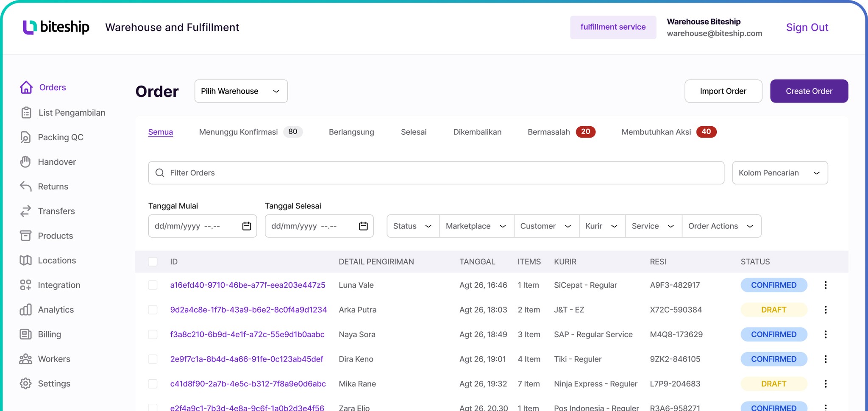Click the biteship logo
The height and width of the screenshot is (411, 868).
coord(56,27)
